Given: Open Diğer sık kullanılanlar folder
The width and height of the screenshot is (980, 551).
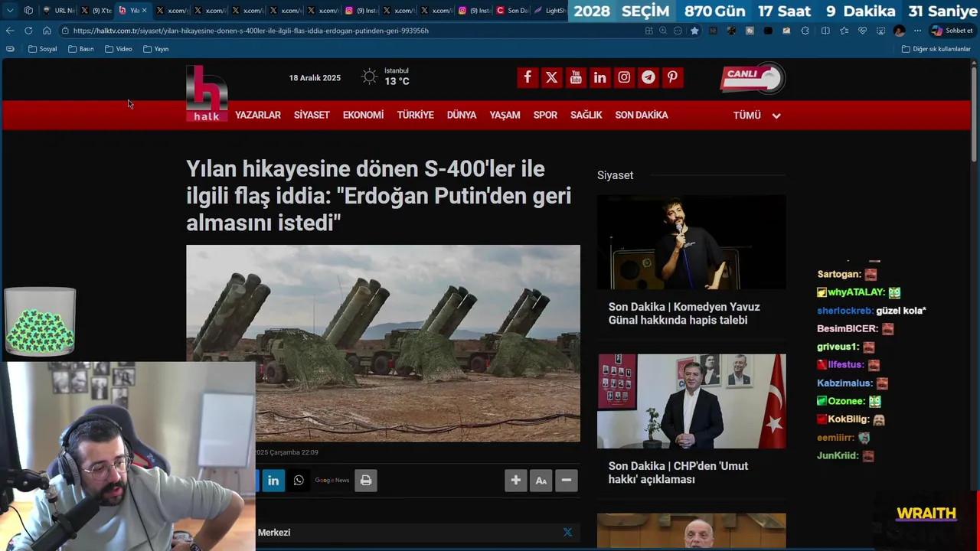Looking at the screenshot, I should coord(936,49).
